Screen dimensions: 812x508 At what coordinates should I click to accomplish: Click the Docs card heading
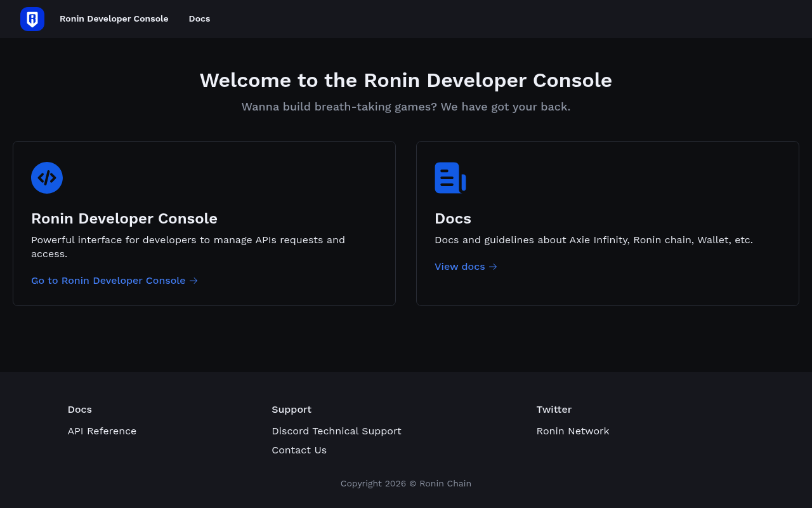coord(453,218)
